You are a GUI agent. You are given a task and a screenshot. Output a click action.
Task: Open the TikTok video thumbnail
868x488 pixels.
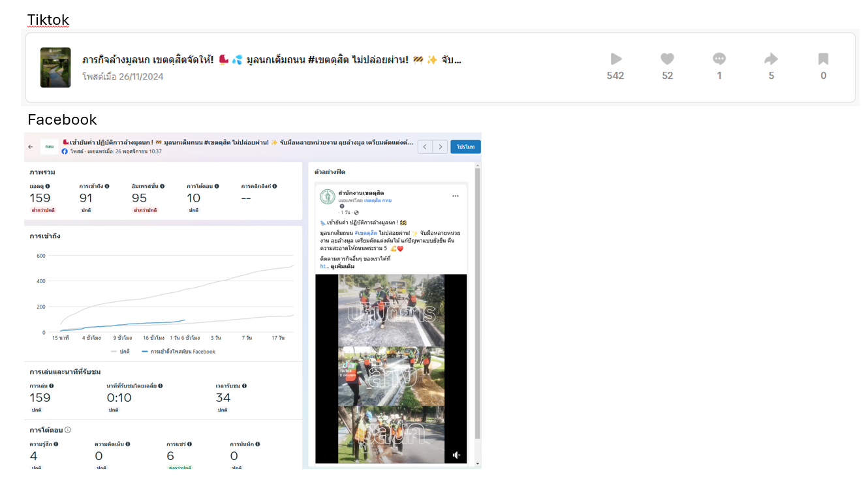click(55, 67)
